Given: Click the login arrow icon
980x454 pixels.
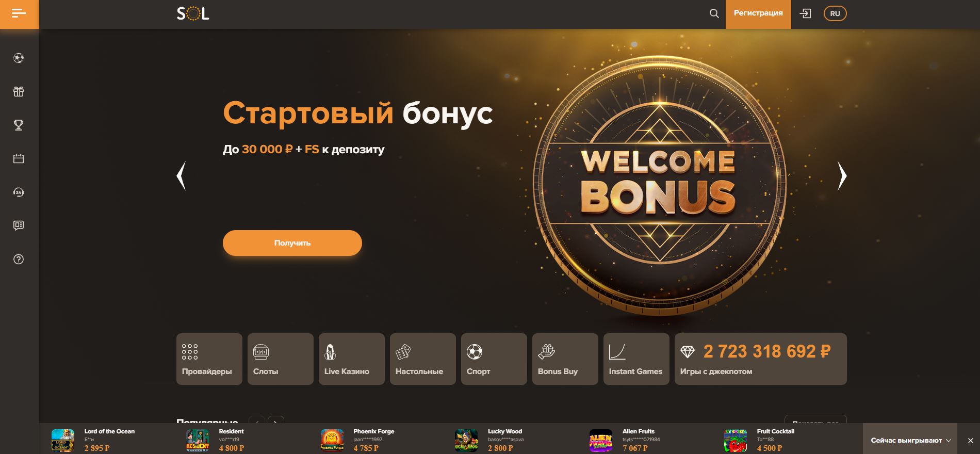Looking at the screenshot, I should (805, 14).
